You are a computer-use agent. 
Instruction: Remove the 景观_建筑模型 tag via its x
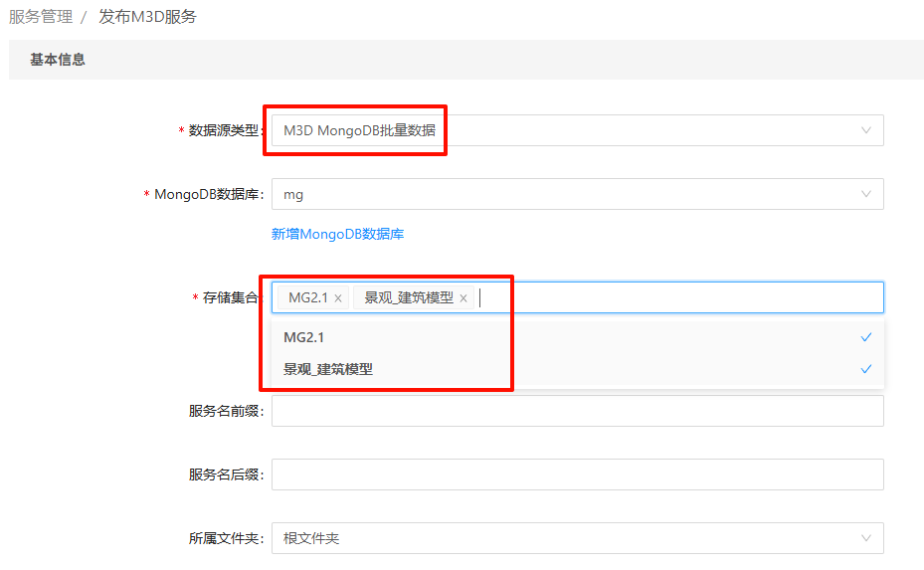[x=463, y=298]
